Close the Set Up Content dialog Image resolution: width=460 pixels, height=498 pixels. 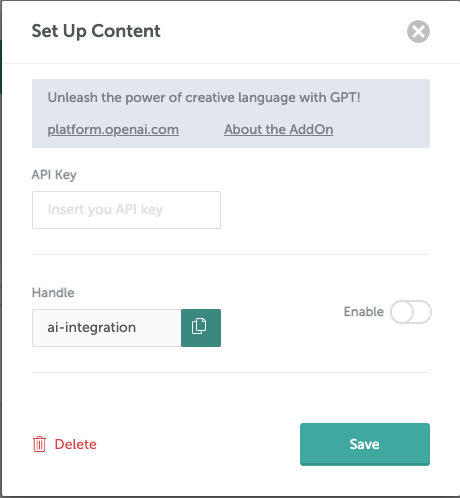[x=418, y=32]
